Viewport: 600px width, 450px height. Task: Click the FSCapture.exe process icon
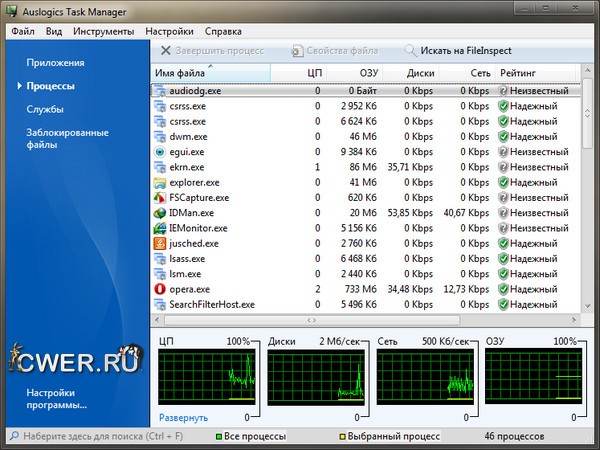[x=161, y=198]
